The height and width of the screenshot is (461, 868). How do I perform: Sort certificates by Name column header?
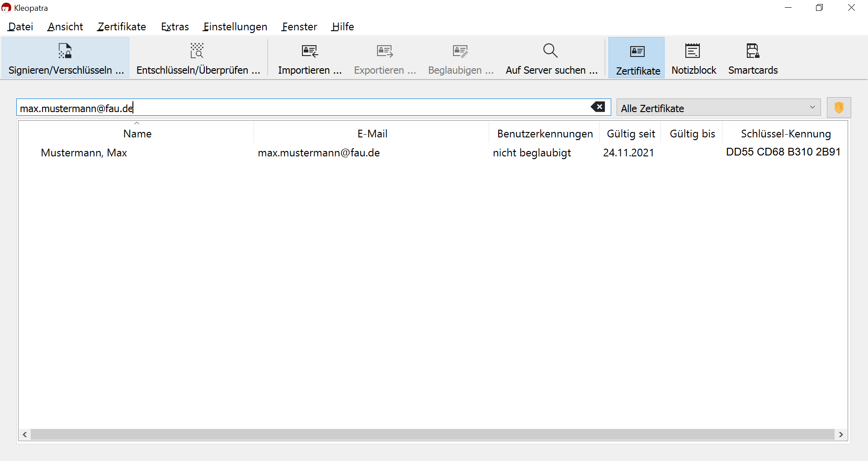[137, 134]
